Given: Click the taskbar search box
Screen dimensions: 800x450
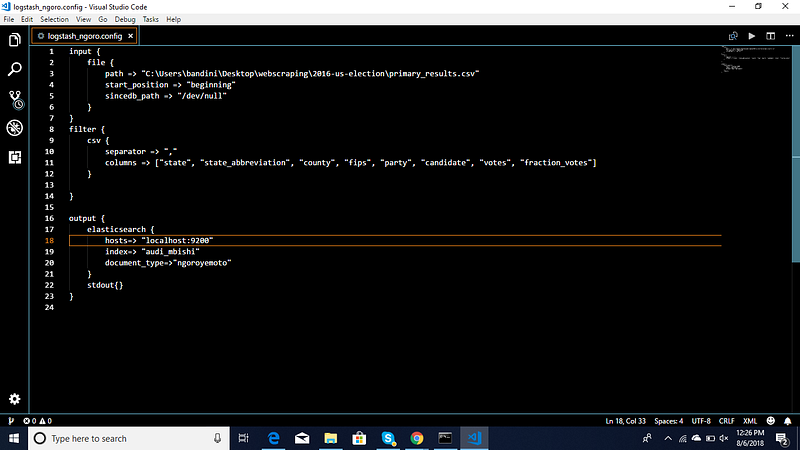Looking at the screenshot, I should pyautogui.click(x=129, y=438).
